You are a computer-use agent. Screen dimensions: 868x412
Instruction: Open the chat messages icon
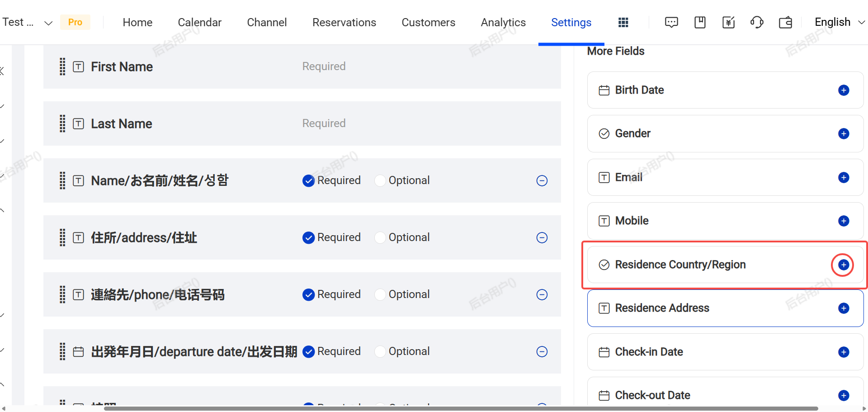pyautogui.click(x=671, y=22)
